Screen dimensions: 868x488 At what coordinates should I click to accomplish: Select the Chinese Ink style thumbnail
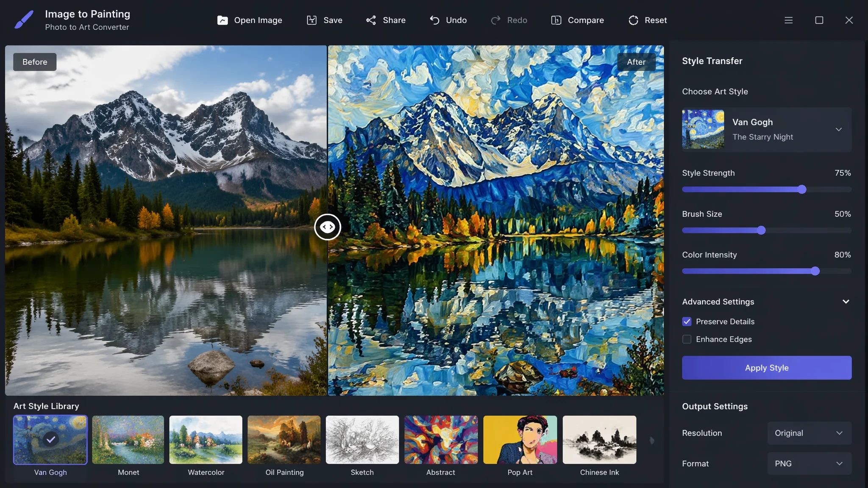point(599,440)
